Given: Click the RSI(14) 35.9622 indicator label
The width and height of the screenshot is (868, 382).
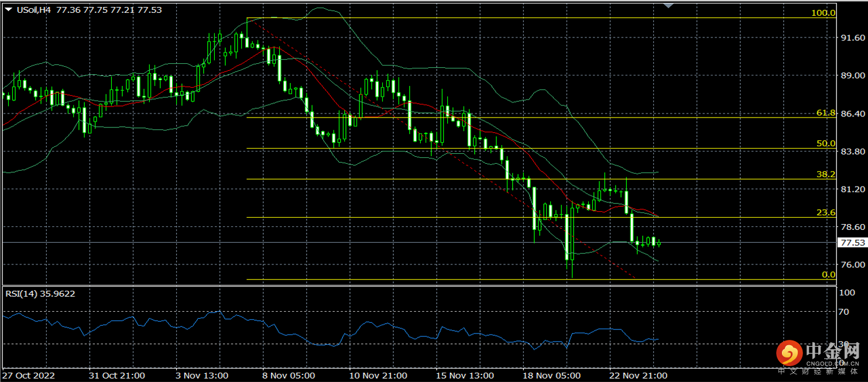Looking at the screenshot, I should (40, 294).
